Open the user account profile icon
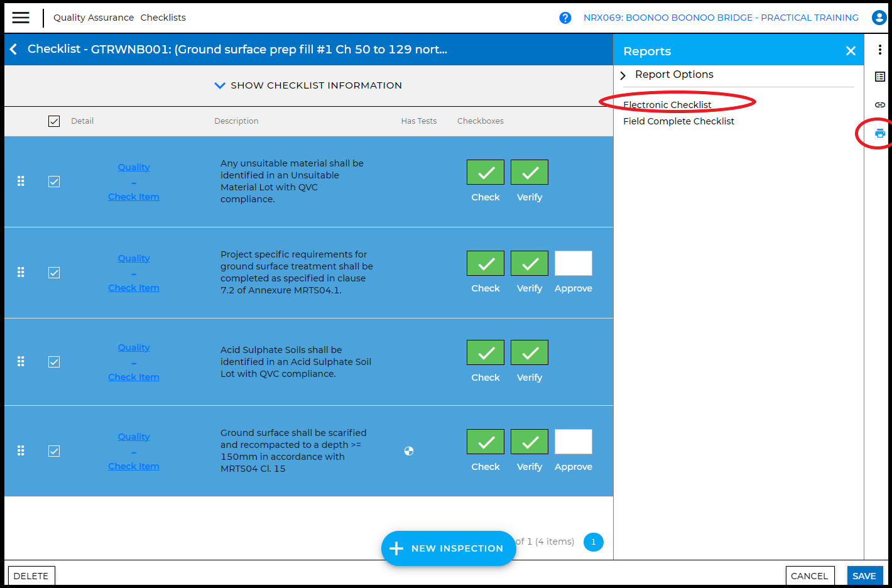Viewport: 892px width, 588px height. tap(879, 18)
